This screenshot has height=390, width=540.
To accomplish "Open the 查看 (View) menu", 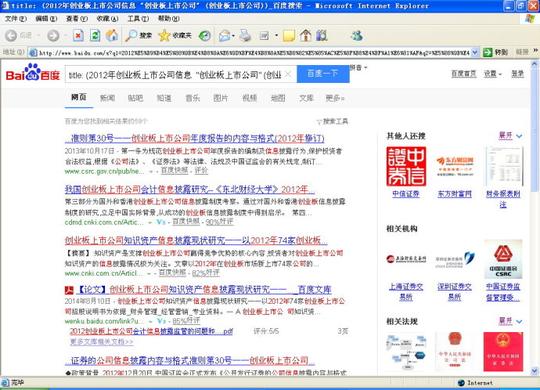I will click(x=77, y=19).
